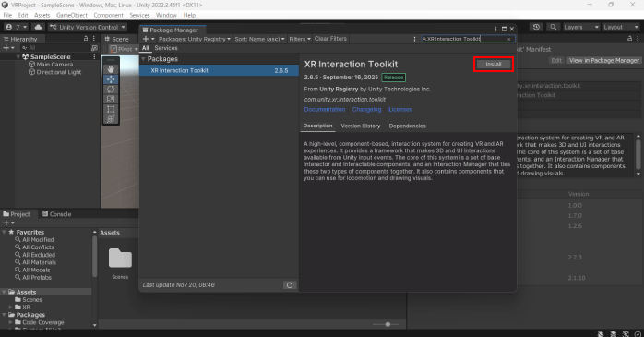
Task: Collapse SampleScene in the Hierarchy
Action: pos(18,56)
